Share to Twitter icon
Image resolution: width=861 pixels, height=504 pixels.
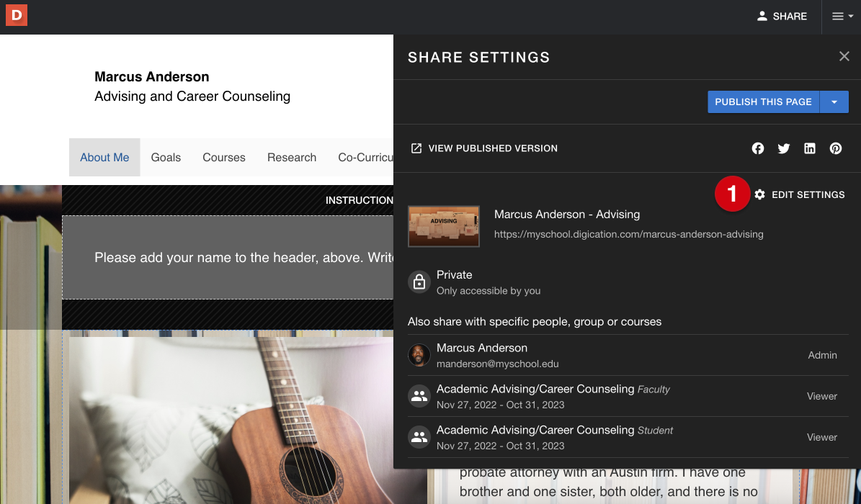coord(784,148)
